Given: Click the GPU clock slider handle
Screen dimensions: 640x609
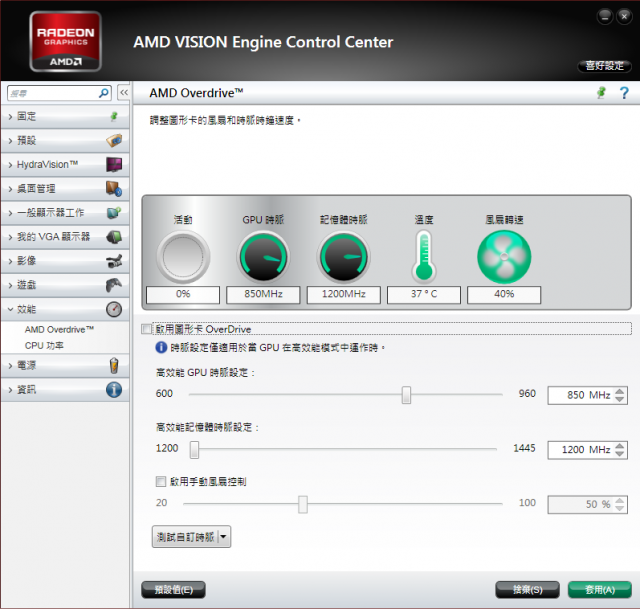Looking at the screenshot, I should coord(406,395).
